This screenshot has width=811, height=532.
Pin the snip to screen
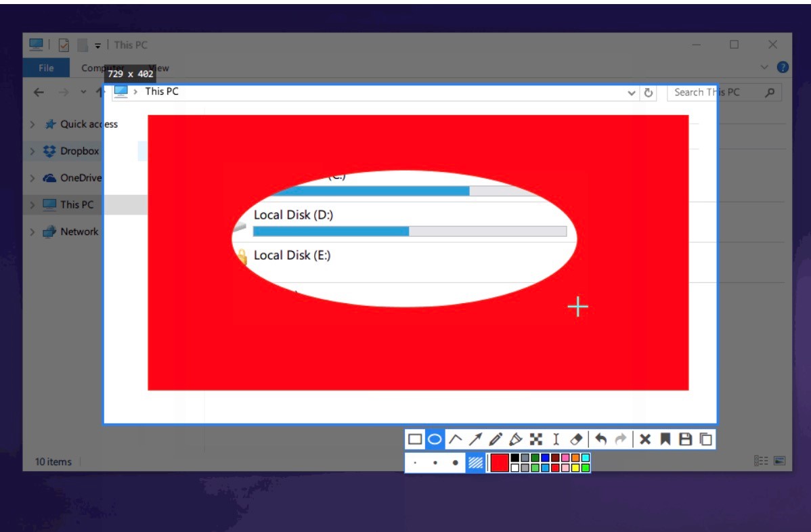pyautogui.click(x=665, y=439)
